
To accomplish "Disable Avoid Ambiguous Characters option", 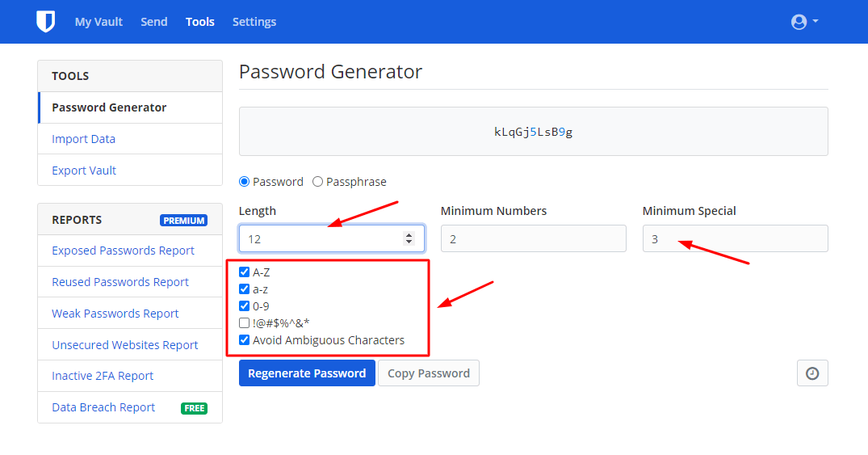I will (245, 340).
